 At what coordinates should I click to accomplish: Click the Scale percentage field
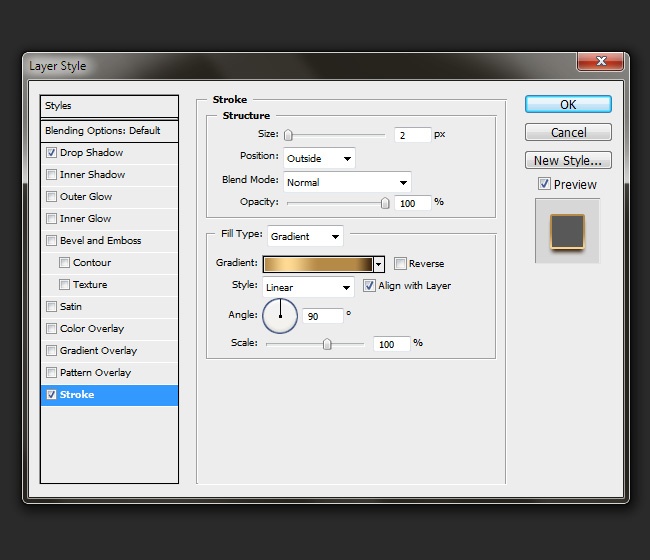392,344
